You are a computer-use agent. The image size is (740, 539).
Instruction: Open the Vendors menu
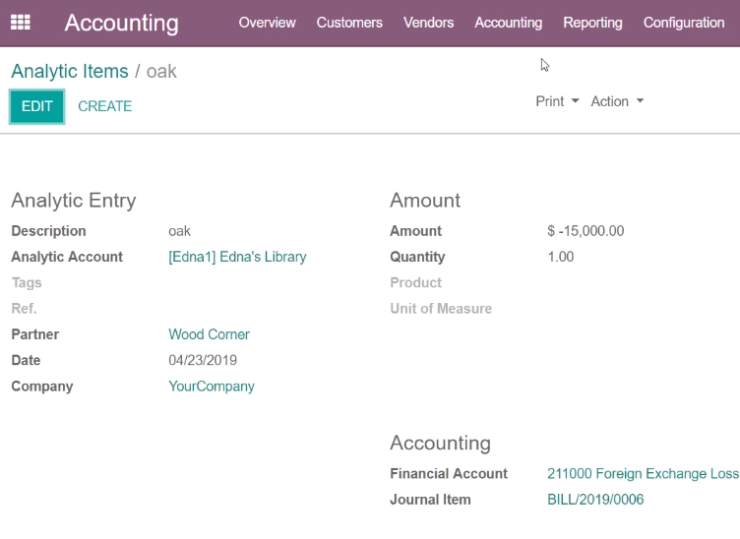point(429,23)
